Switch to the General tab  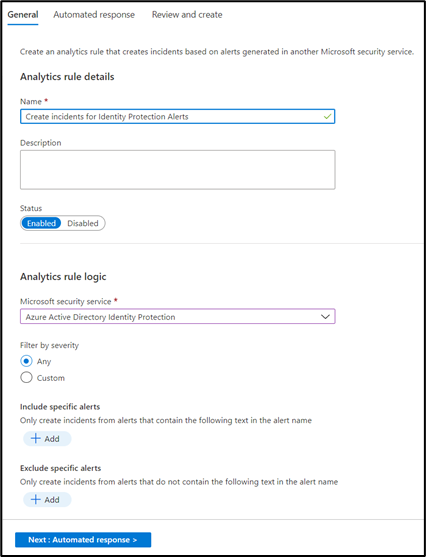(23, 15)
